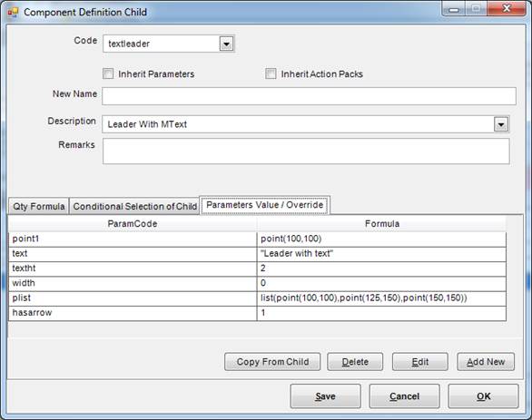Confirm with the OK button
The height and width of the screenshot is (420, 532).
pyautogui.click(x=483, y=396)
